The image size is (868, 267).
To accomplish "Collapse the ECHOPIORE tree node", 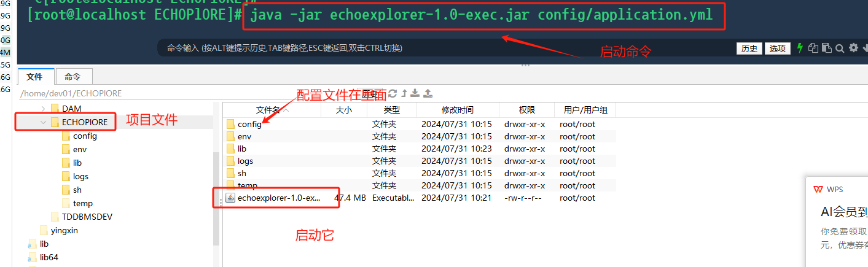I will 43,122.
